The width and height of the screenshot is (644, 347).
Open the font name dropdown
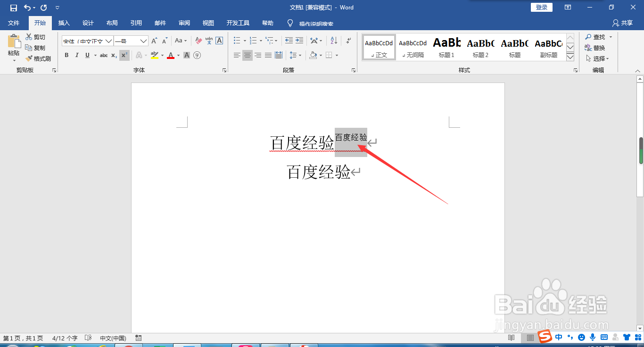pos(108,41)
